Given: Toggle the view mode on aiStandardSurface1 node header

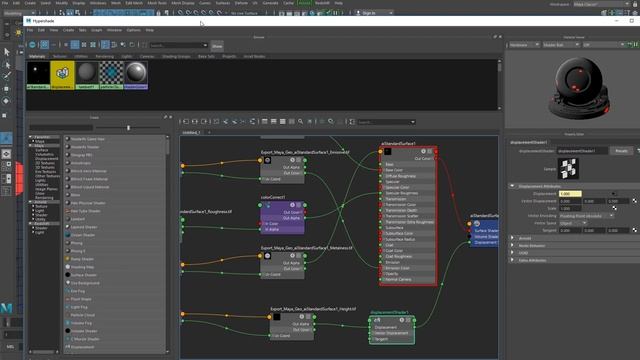Looking at the screenshot, I should pyautogui.click(x=429, y=151).
